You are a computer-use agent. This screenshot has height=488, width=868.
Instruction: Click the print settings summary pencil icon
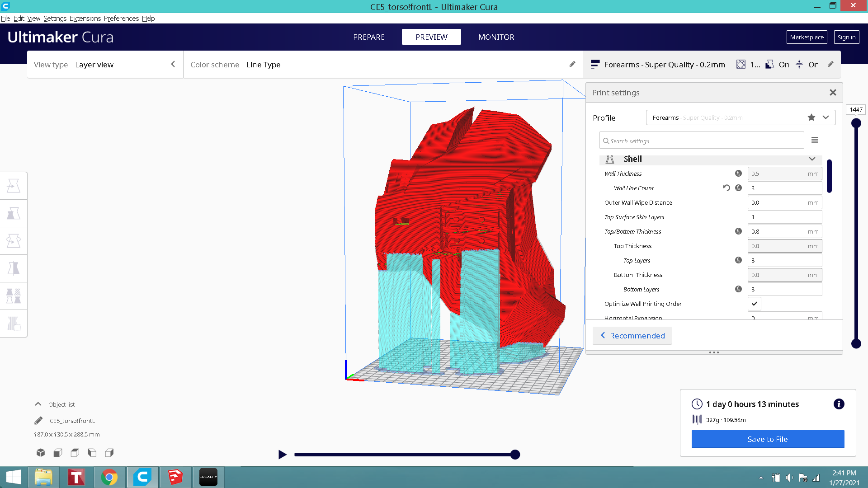pyautogui.click(x=830, y=64)
